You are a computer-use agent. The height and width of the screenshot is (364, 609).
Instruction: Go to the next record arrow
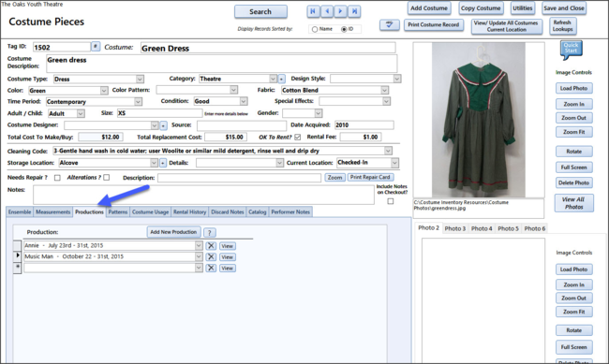(341, 11)
